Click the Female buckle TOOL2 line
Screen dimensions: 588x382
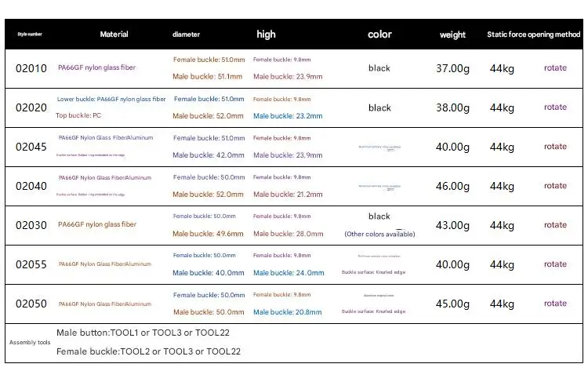[148, 351]
